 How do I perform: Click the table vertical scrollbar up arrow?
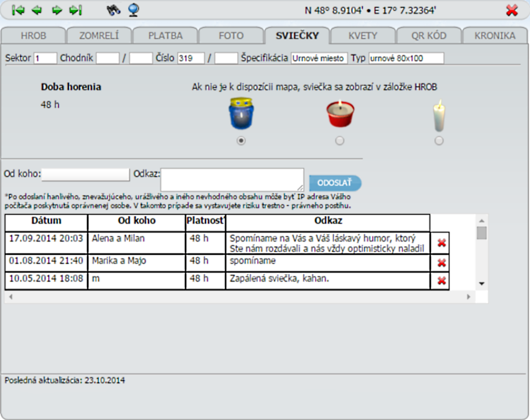pyautogui.click(x=482, y=221)
